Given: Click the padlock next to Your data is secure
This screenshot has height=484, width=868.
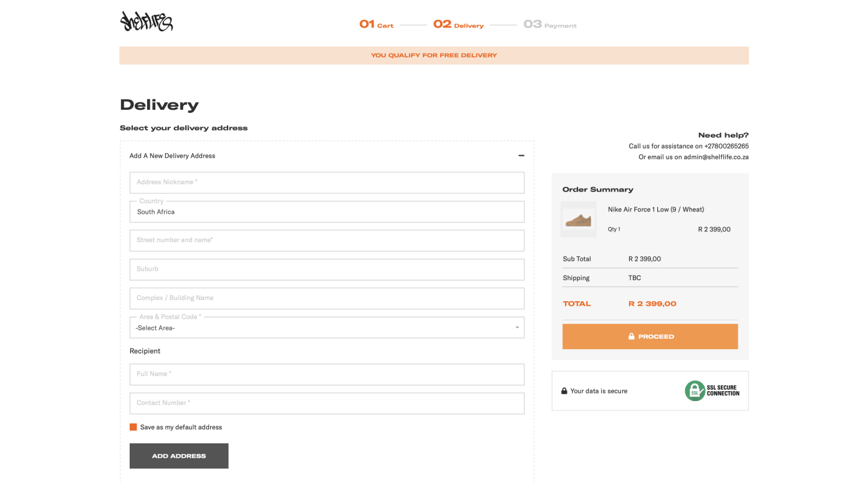Looking at the screenshot, I should pyautogui.click(x=564, y=391).
